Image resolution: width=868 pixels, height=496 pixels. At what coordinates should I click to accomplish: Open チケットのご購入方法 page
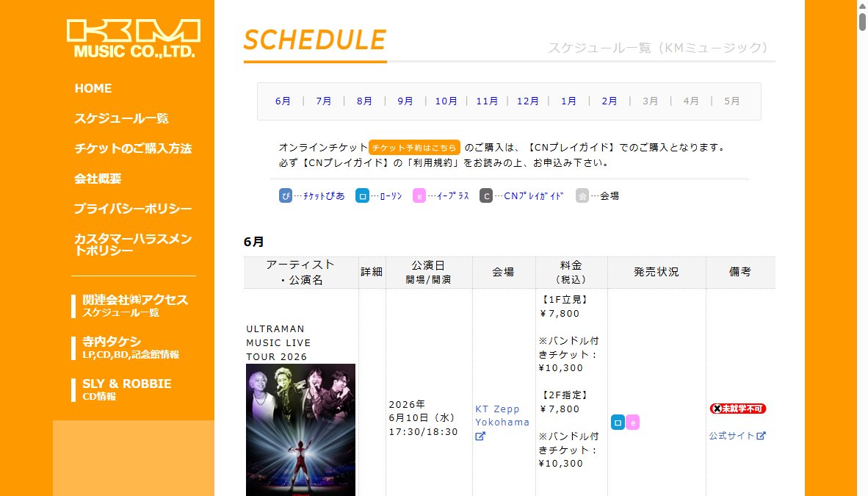[x=133, y=148]
